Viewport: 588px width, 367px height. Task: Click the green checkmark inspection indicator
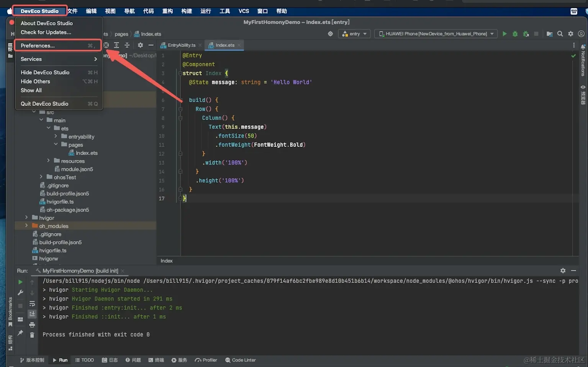[x=573, y=56]
